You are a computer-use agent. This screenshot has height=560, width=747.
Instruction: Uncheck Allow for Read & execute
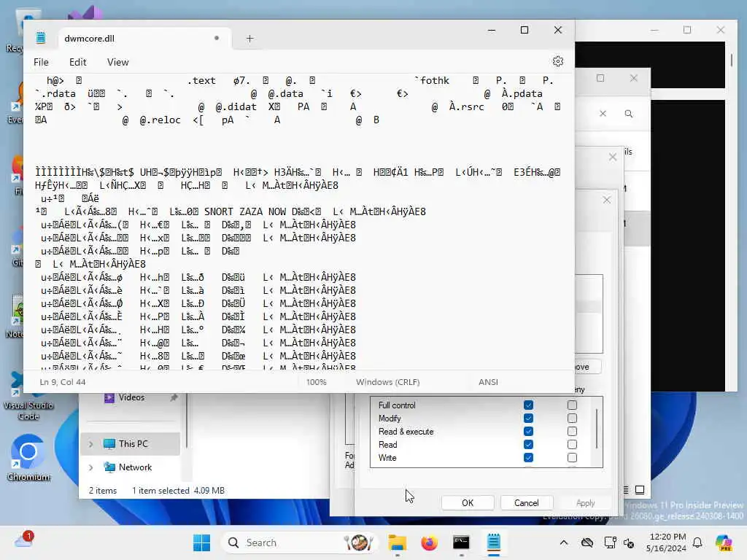[x=528, y=432]
